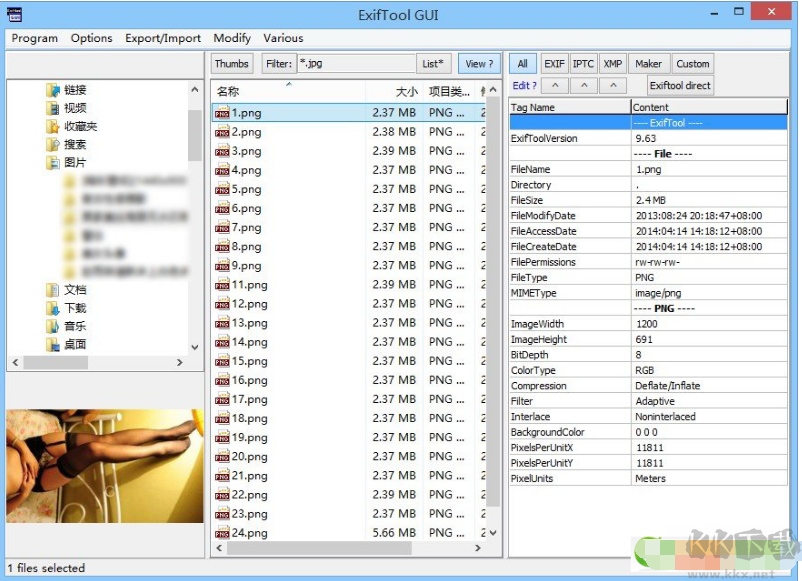Click the PNG icon of 12.png
This screenshot has width=802, height=581.
[222, 304]
